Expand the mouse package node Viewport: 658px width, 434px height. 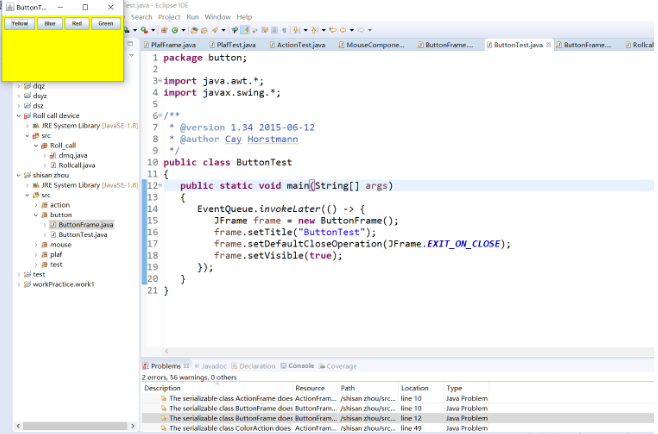36,245
